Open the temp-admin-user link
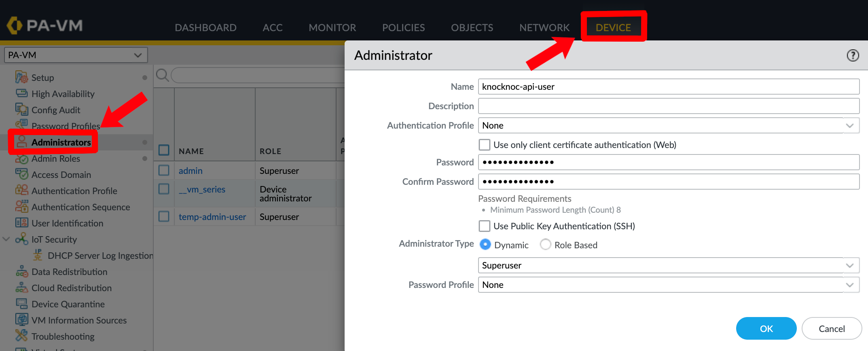The height and width of the screenshot is (351, 868). click(212, 217)
